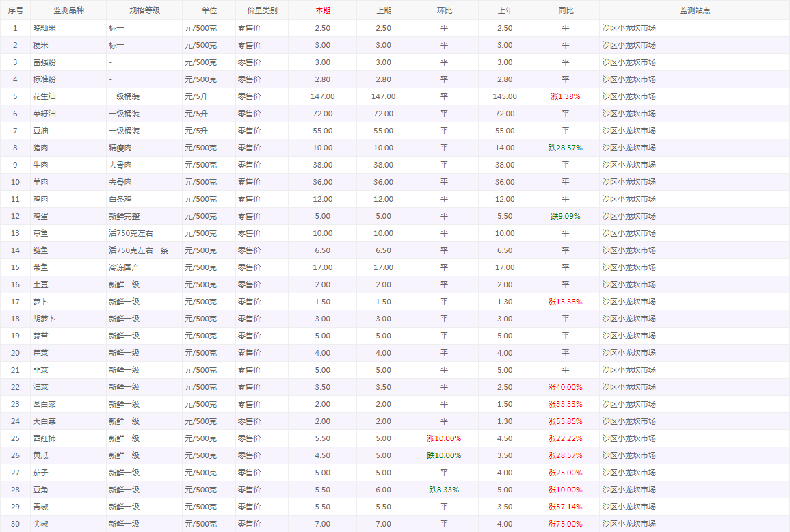Click the 本期 column header
The height and width of the screenshot is (532, 790).
click(323, 10)
